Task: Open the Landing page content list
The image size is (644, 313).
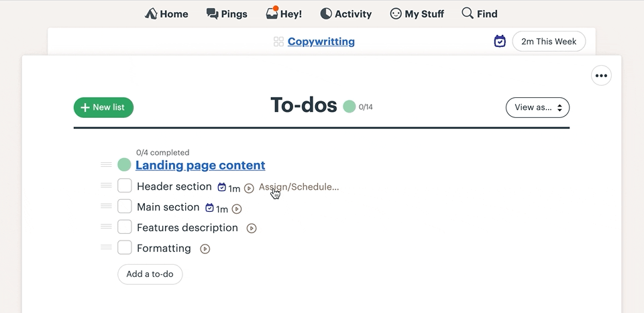Action: point(201,166)
